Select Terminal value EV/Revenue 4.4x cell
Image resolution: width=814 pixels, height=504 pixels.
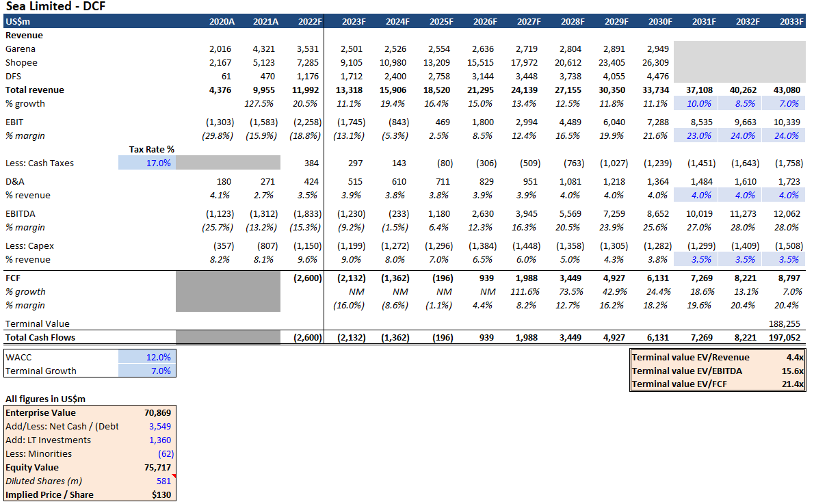point(795,357)
